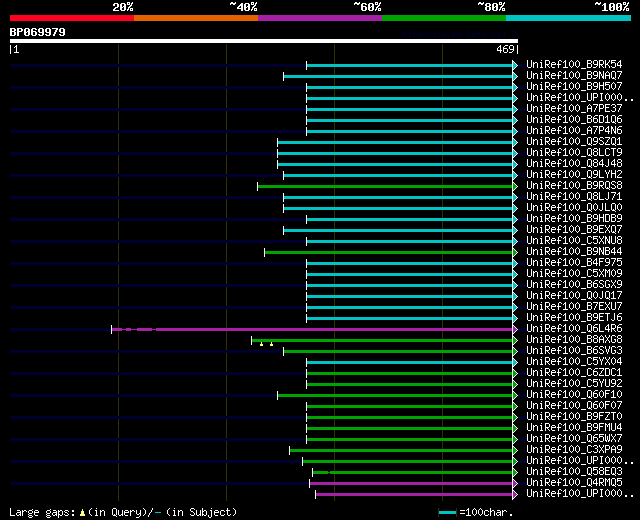Click the cyan C5YX04 alignment bar
Screen dimensions: 640x520
(x=410, y=362)
